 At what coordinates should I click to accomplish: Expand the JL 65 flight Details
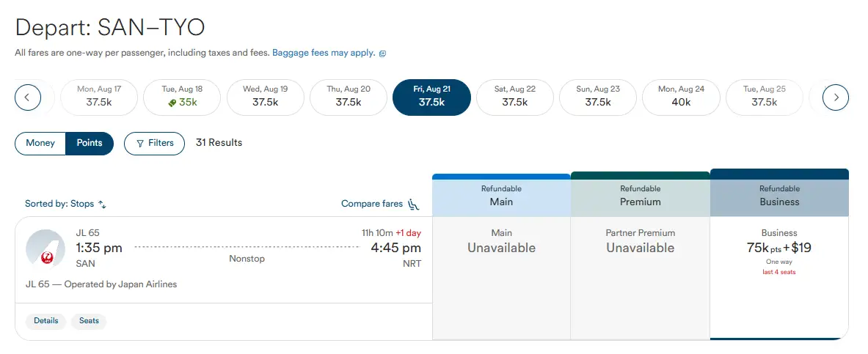click(x=45, y=321)
